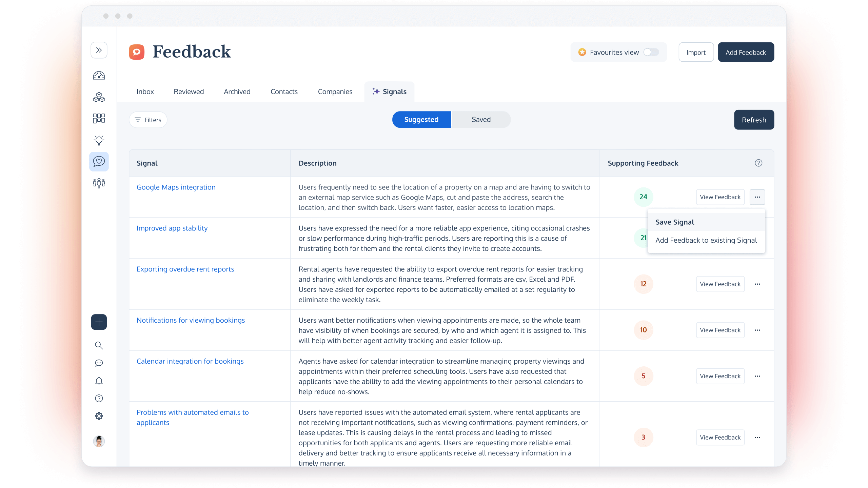868x488 pixels.
Task: Open the Google Maps integration signal
Action: point(176,187)
